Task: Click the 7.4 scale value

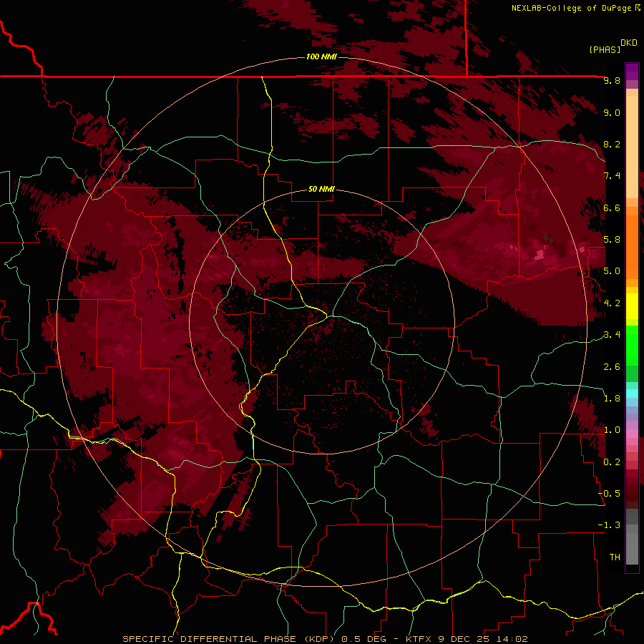Action: tap(612, 176)
